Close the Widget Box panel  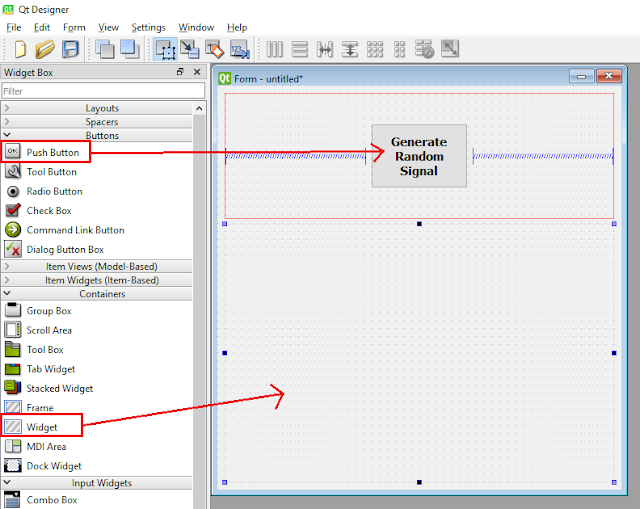(197, 72)
